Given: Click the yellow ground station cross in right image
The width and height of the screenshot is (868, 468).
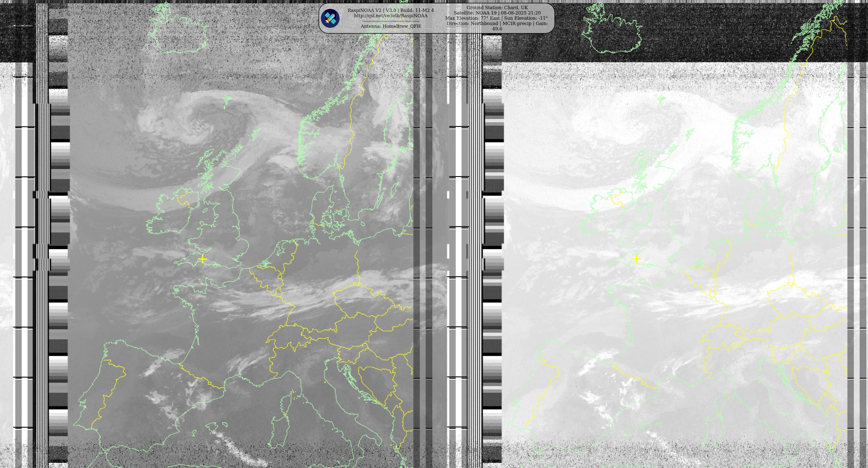Looking at the screenshot, I should coord(636,259).
